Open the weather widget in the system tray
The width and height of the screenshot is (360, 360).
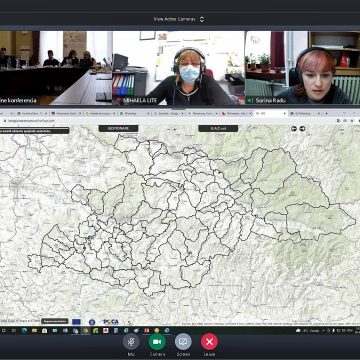pos(307,330)
